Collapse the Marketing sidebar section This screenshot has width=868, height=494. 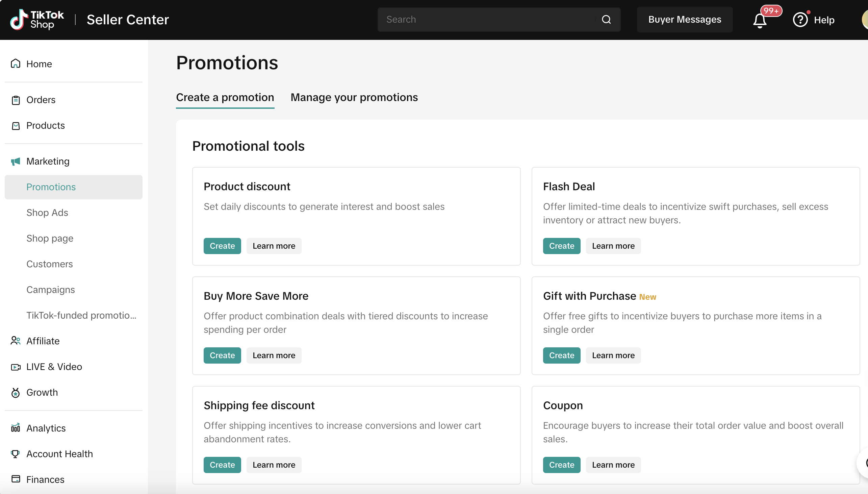48,161
